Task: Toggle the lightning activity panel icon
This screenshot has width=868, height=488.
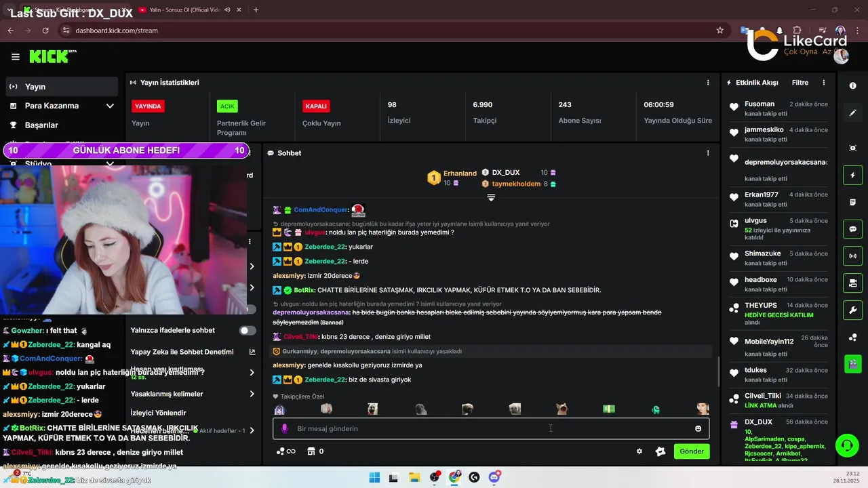Action: [x=852, y=175]
